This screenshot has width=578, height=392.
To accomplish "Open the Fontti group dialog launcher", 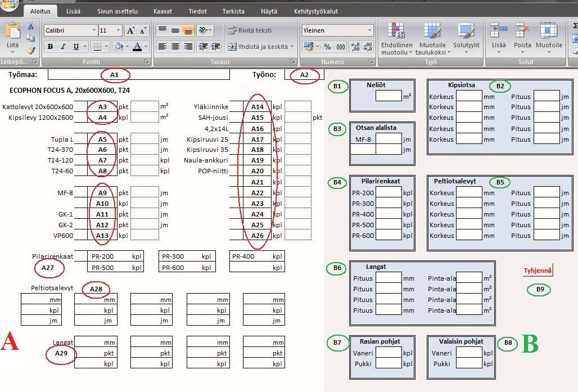I will pyautogui.click(x=146, y=62).
